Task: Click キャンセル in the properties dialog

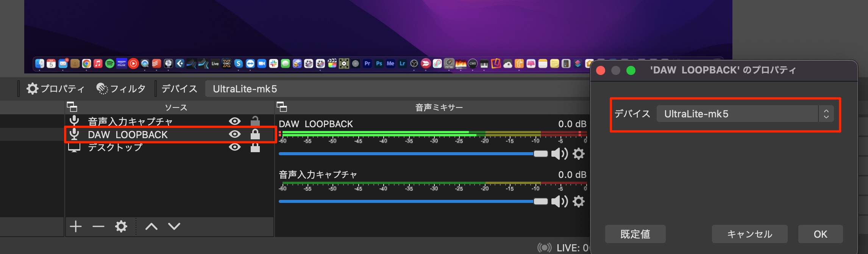Action: (x=749, y=234)
